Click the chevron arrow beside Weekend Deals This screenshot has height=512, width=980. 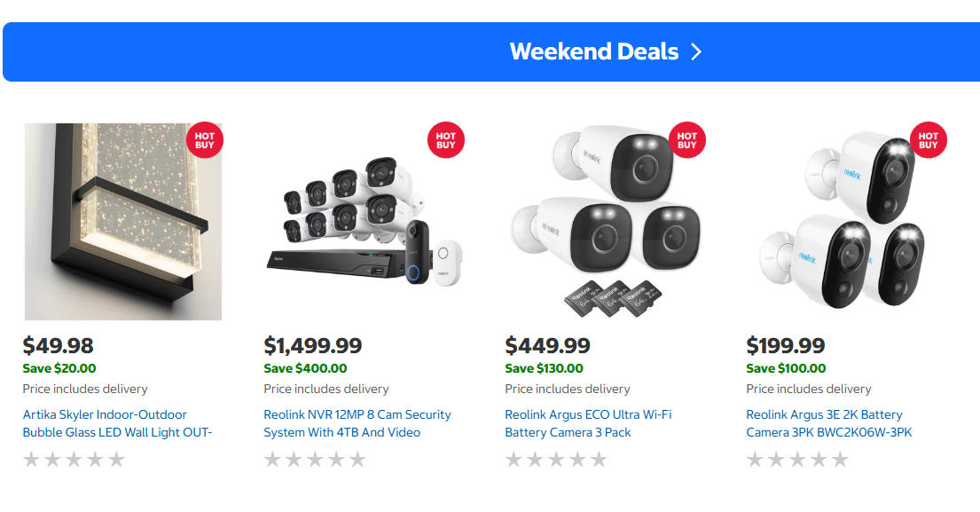[x=696, y=51]
